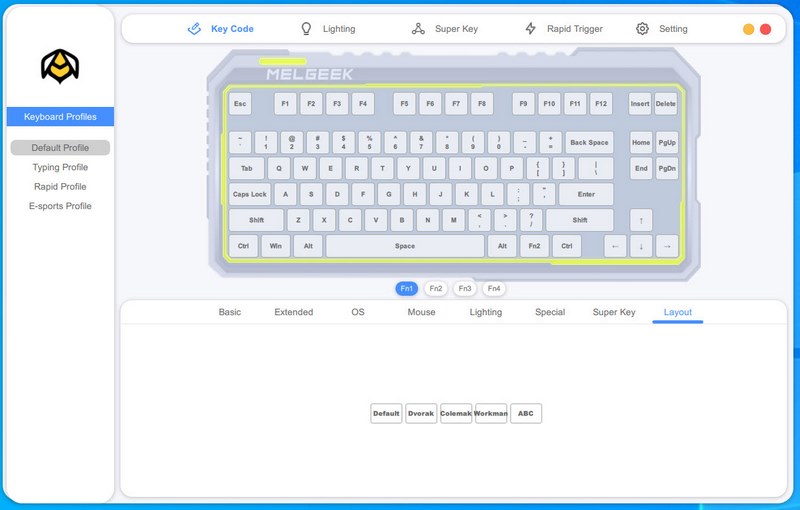The height and width of the screenshot is (510, 800).
Task: Select Typing Profile
Action: coord(60,167)
